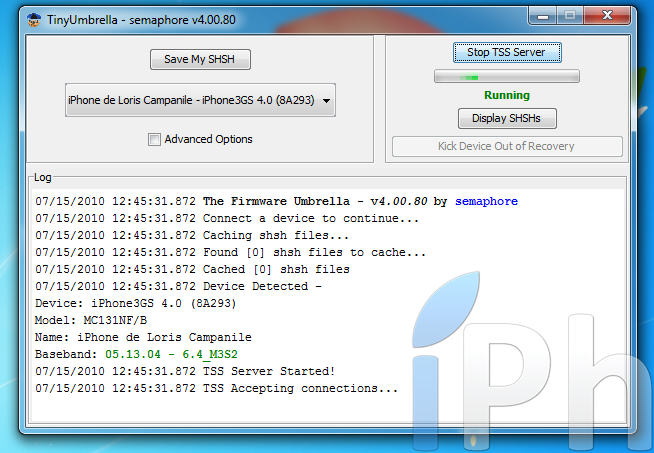Follow the blue semaphore link in log
This screenshot has height=453, width=654.
coord(486,201)
